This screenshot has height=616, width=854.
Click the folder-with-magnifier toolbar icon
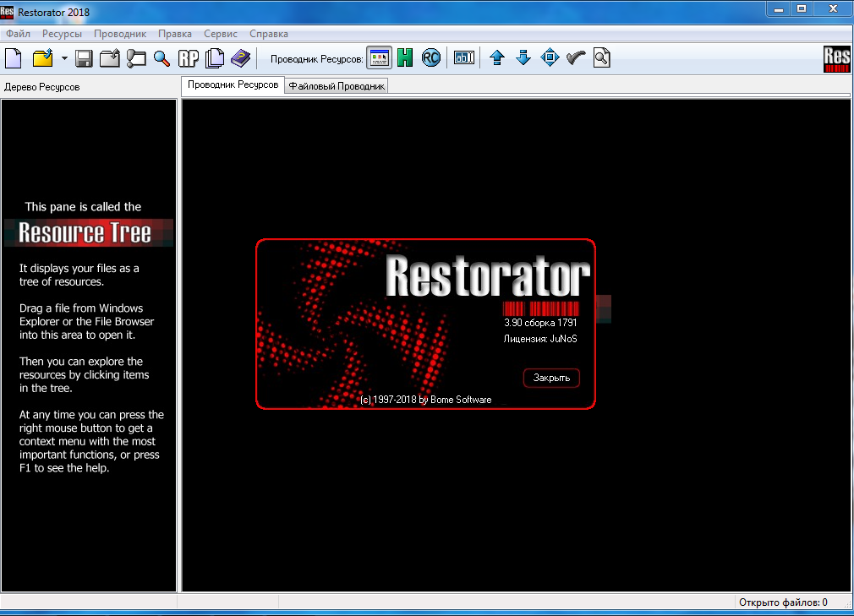[x=136, y=57]
